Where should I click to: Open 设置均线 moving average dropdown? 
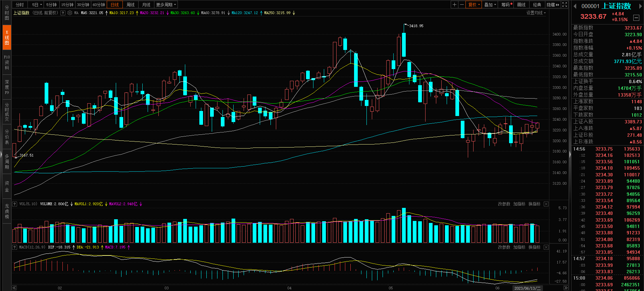point(536,13)
